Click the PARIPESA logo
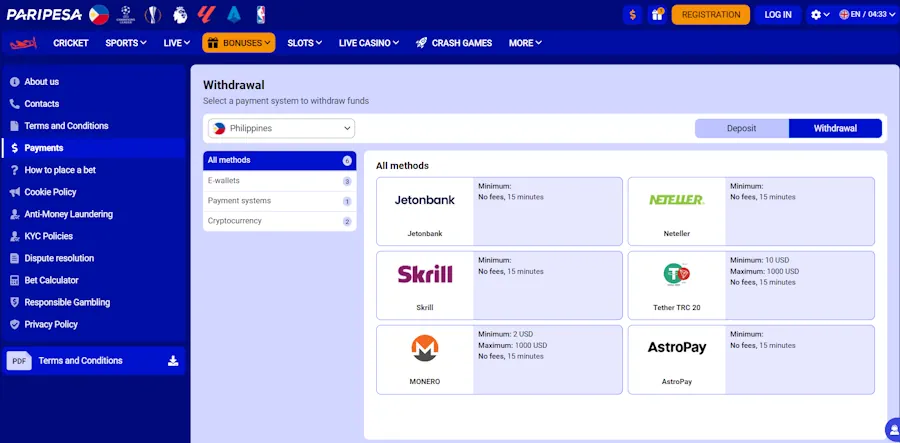Screen dimensions: 900x443 coord(44,14)
